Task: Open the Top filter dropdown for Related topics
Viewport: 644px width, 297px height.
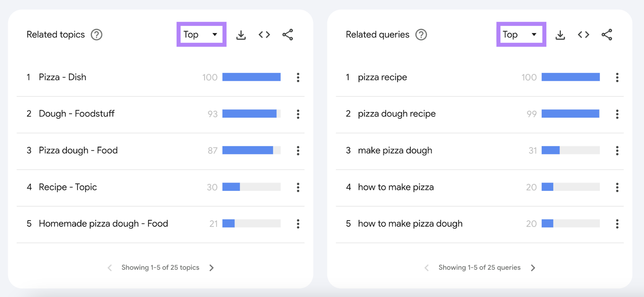Action: click(201, 34)
